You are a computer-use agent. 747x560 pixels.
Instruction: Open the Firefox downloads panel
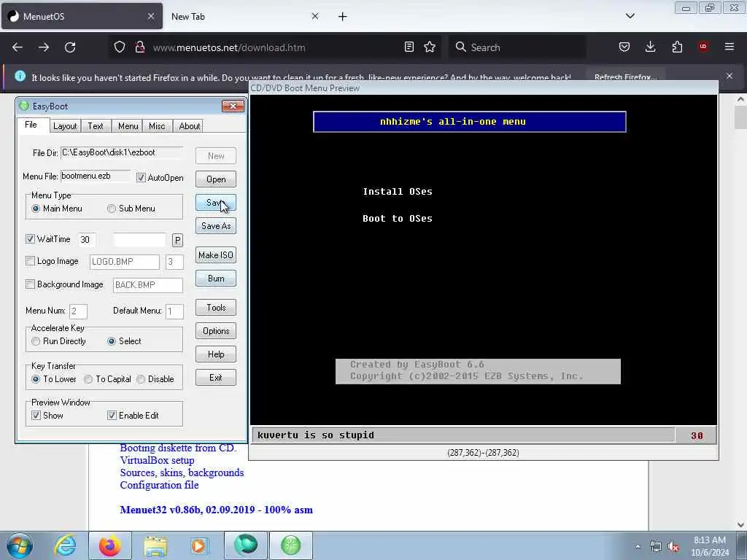(650, 47)
